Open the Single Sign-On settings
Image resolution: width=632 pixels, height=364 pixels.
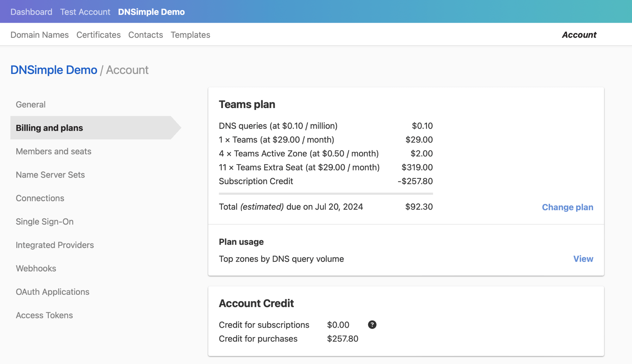tap(45, 221)
